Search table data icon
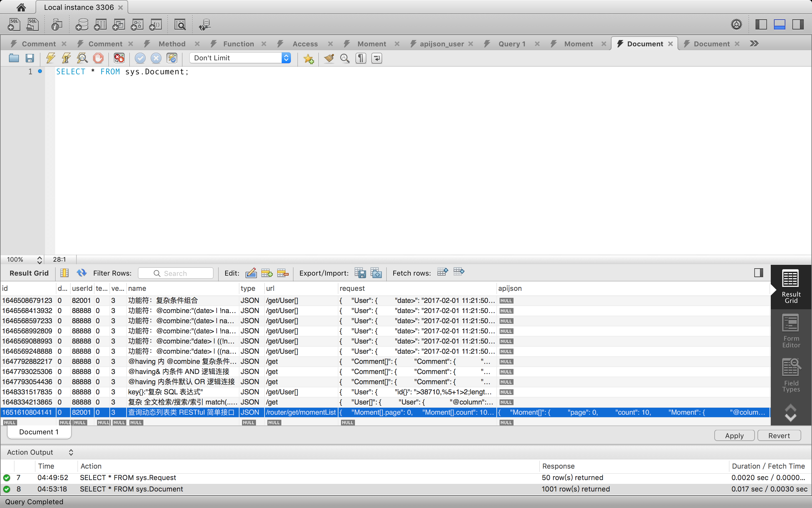 click(x=180, y=24)
